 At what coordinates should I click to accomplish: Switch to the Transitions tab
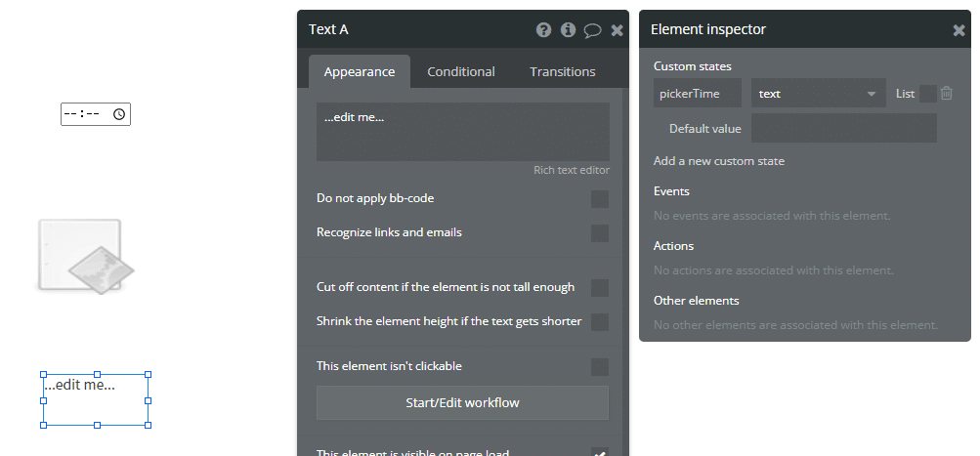coord(563,72)
